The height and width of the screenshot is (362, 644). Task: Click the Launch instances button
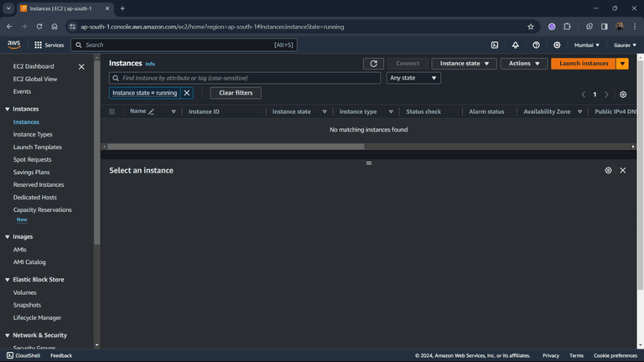click(x=584, y=64)
